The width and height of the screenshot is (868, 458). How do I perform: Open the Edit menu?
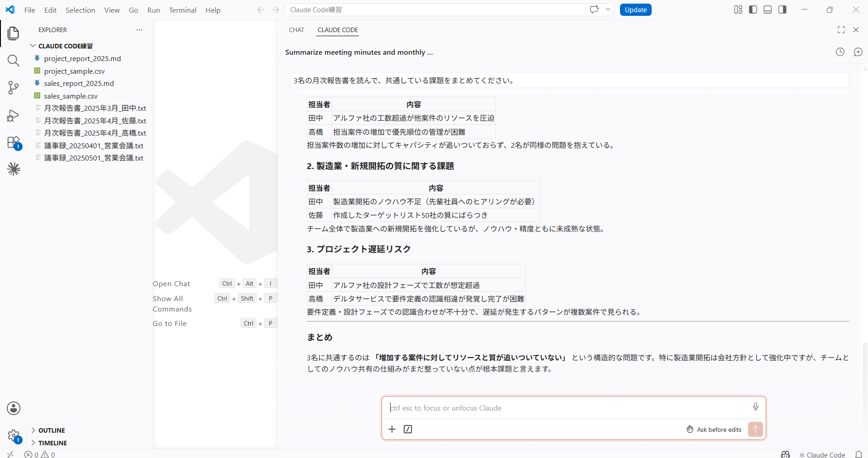(x=50, y=10)
